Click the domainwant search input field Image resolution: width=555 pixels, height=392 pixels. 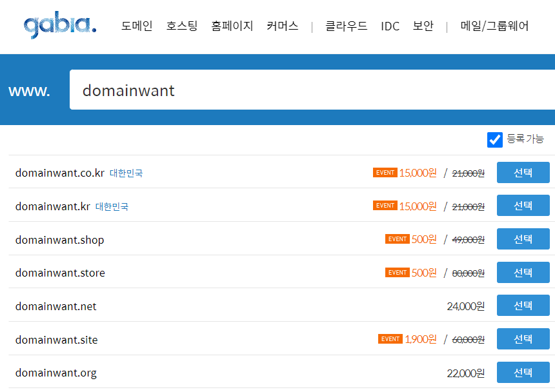coord(312,90)
